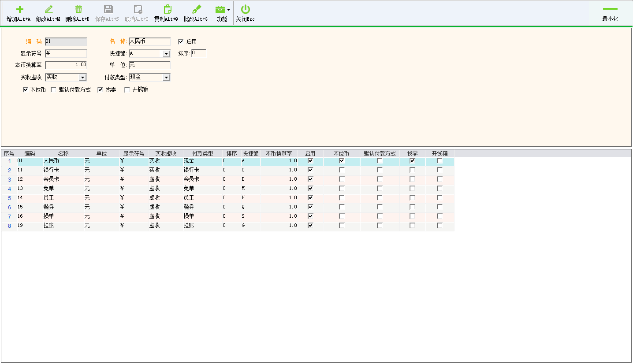The image size is (633, 364).
Task: Click the 最小化 minimize bar
Action: (610, 9)
